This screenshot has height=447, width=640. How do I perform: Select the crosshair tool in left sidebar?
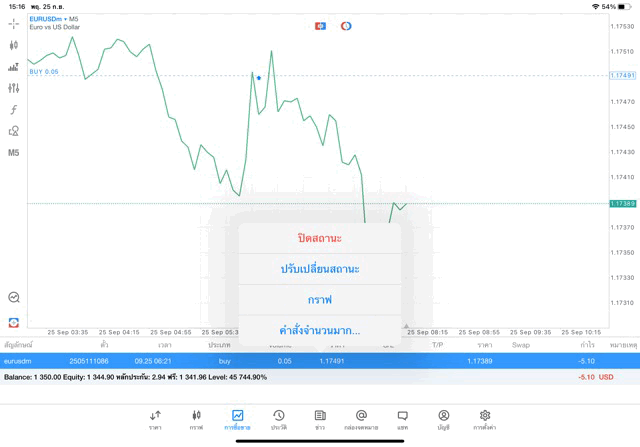click(14, 23)
